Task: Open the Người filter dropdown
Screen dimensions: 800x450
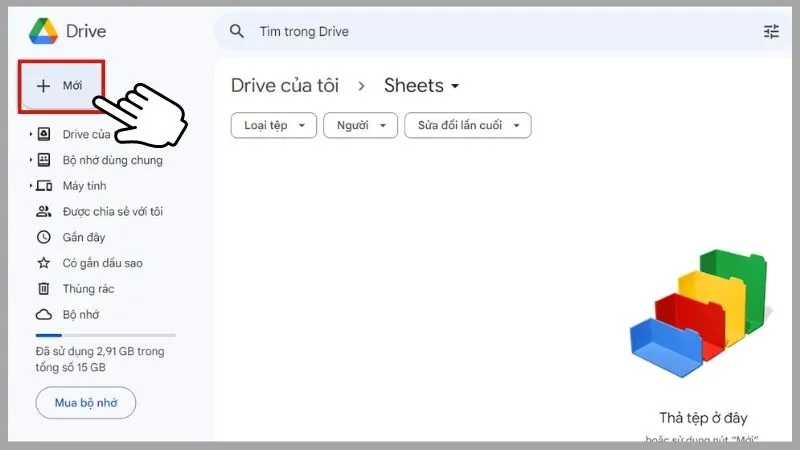Action: coord(360,126)
